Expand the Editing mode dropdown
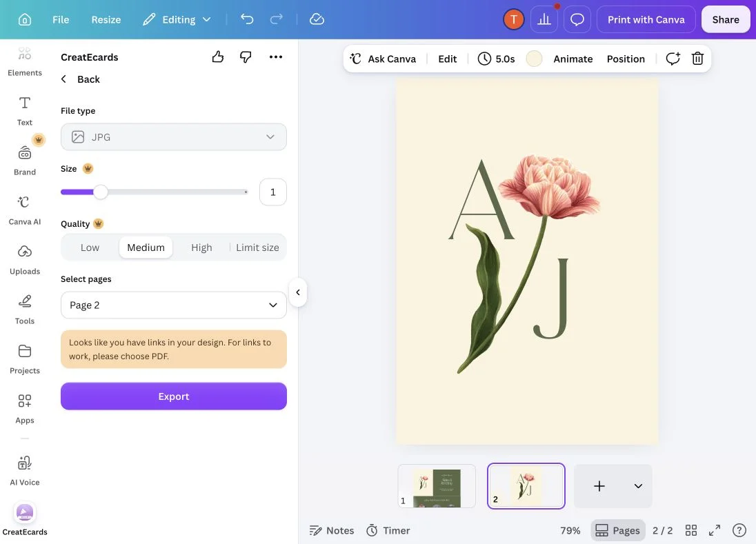The height and width of the screenshot is (544, 756). tap(177, 20)
